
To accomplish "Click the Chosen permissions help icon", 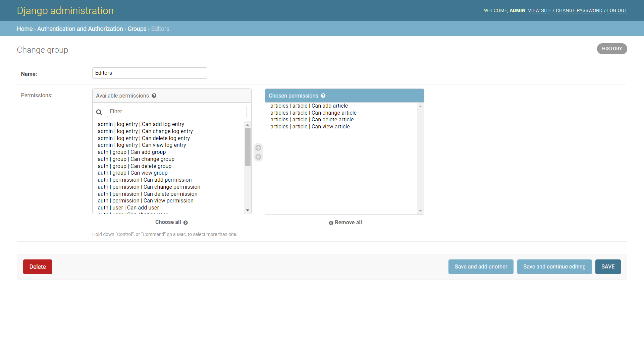I will click(x=323, y=96).
